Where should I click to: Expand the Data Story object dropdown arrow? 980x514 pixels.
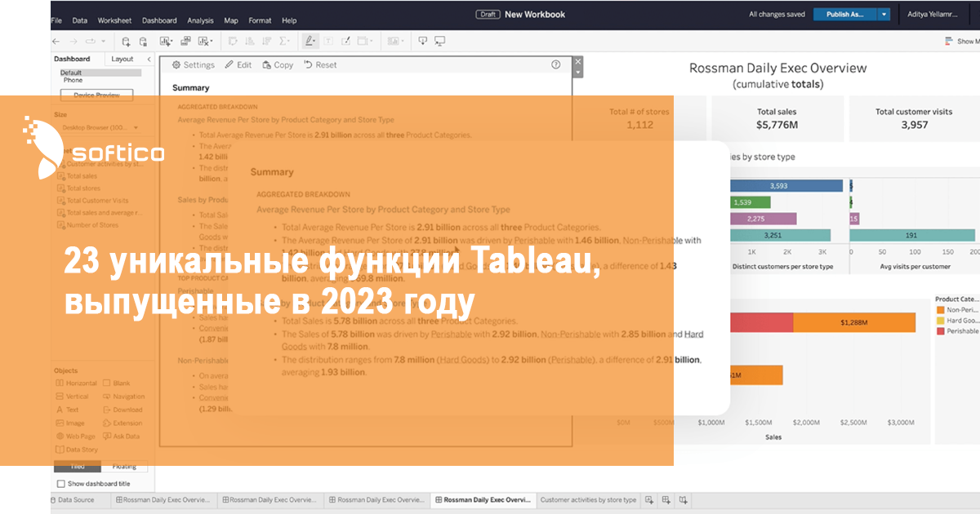click(x=578, y=73)
